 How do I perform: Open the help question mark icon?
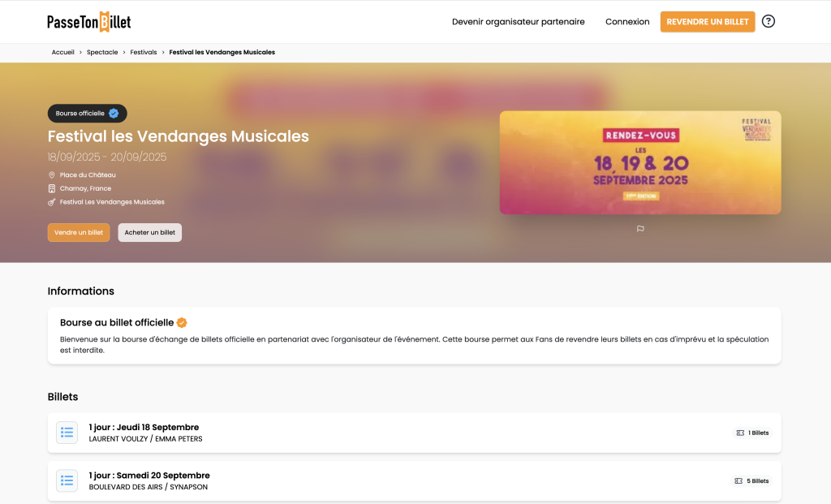[x=768, y=21]
